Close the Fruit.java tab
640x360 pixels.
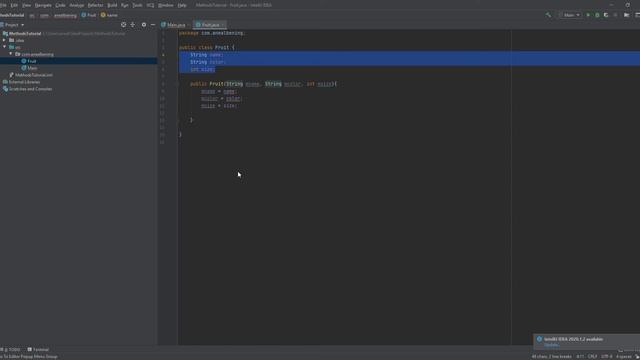pos(223,25)
